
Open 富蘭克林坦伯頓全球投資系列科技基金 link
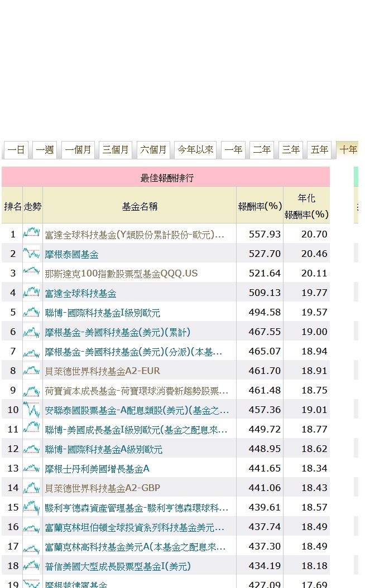coord(135,528)
